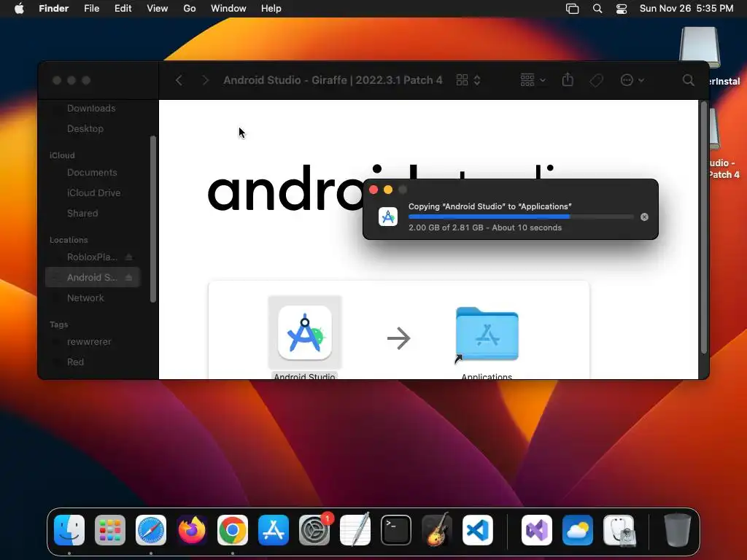Eject the Android S... volume
Image resolution: width=747 pixels, height=560 pixels.
click(x=128, y=278)
